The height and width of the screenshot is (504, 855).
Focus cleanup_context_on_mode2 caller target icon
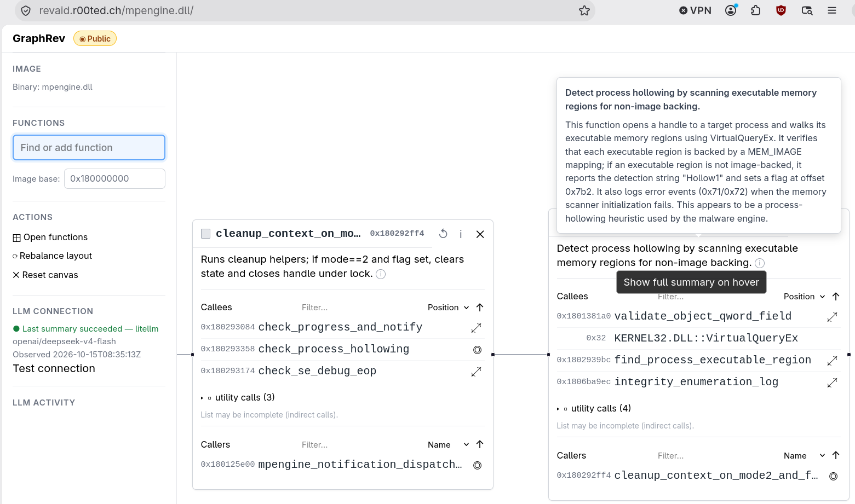[x=833, y=476]
